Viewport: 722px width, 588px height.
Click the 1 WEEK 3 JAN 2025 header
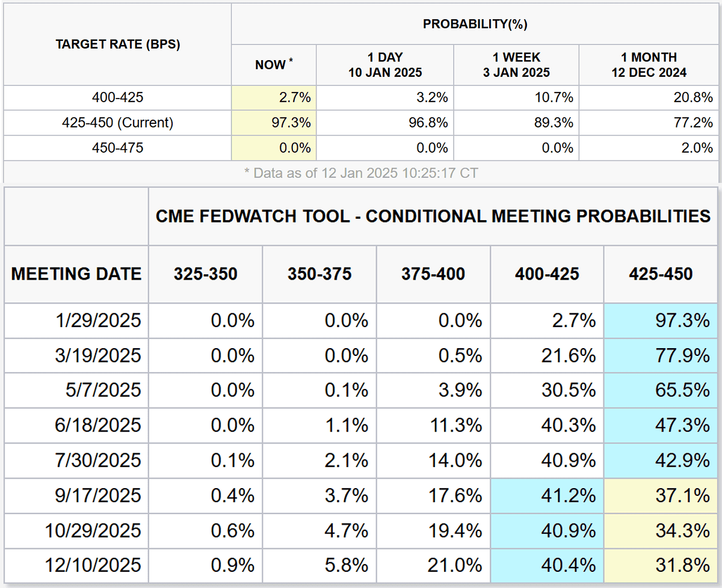click(x=516, y=65)
